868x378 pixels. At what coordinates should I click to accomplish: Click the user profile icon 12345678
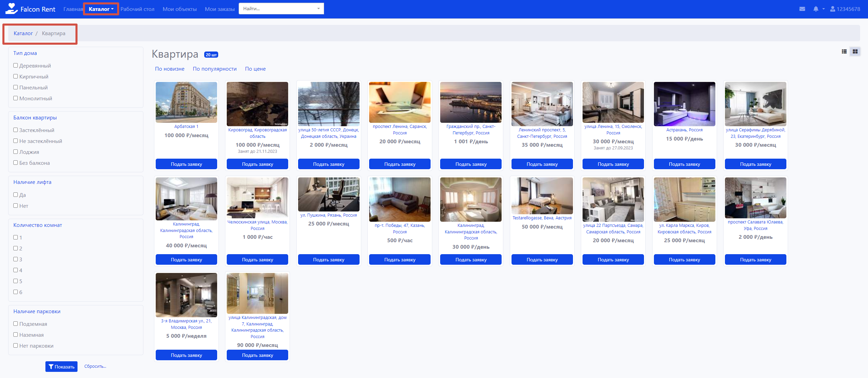[832, 9]
